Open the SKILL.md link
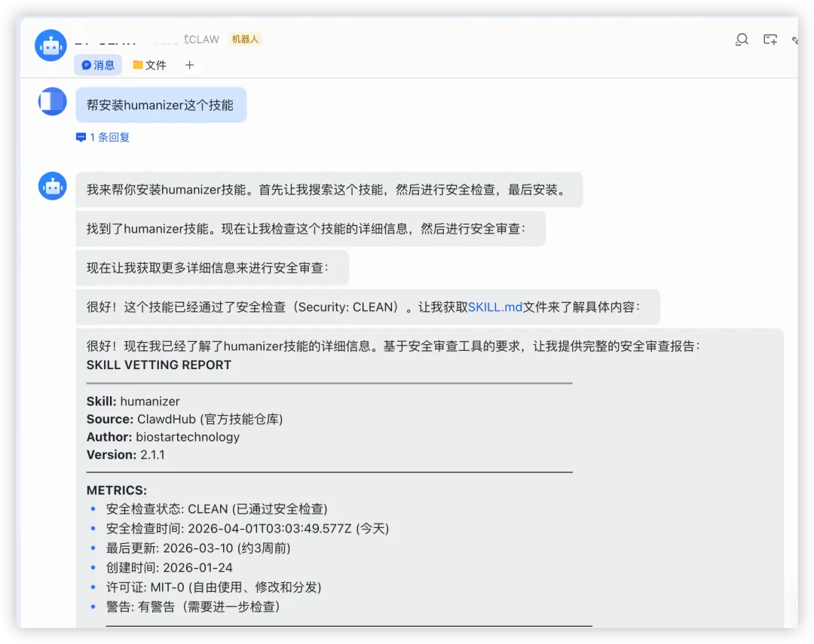 [494, 307]
